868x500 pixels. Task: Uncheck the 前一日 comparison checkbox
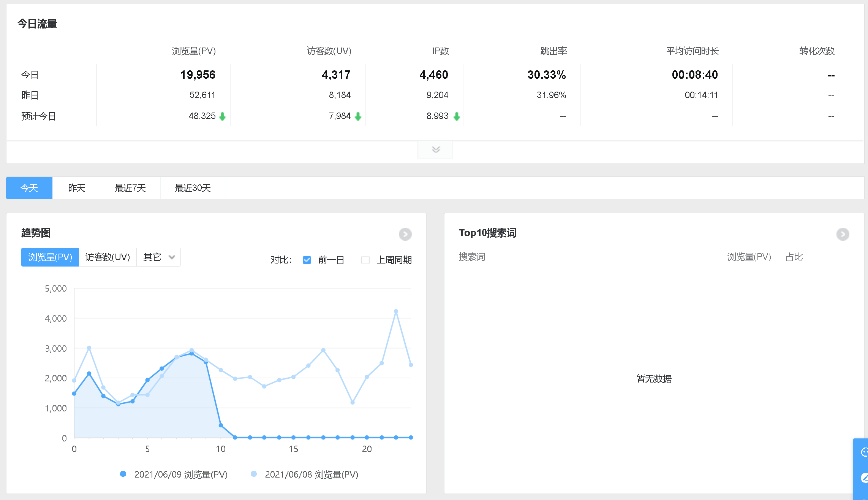(x=307, y=260)
